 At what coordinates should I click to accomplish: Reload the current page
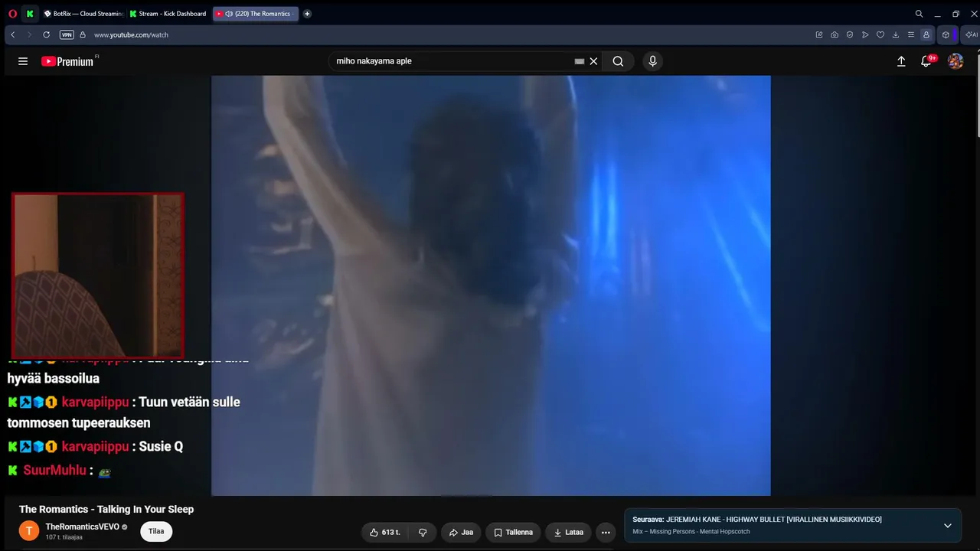pyautogui.click(x=46, y=34)
